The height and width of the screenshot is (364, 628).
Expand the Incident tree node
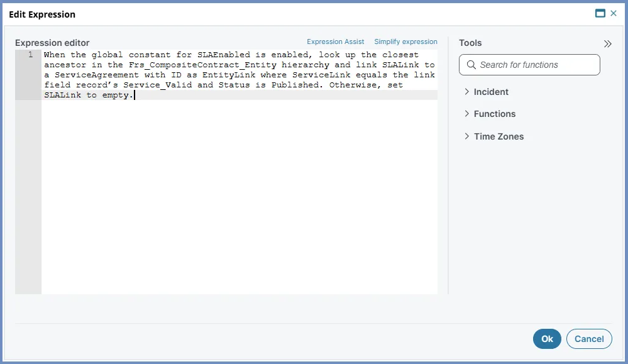tap(466, 92)
